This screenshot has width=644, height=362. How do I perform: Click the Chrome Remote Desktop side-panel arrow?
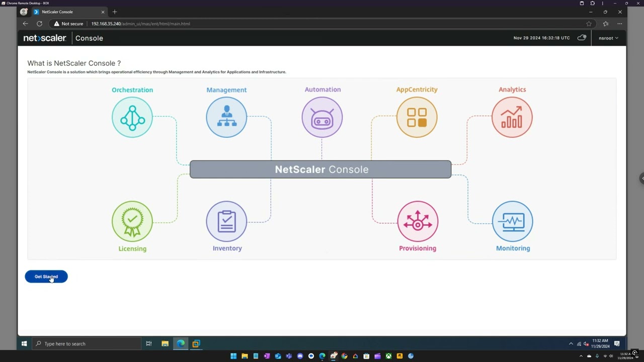click(x=641, y=178)
